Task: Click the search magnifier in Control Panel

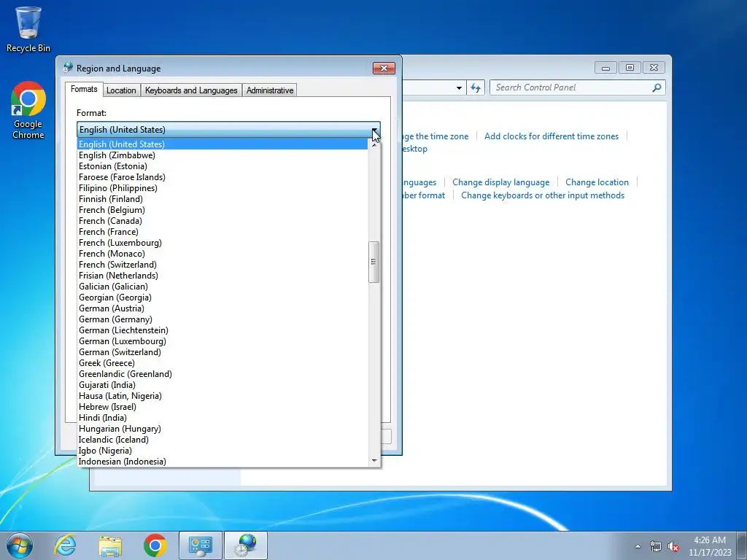Action: [657, 87]
